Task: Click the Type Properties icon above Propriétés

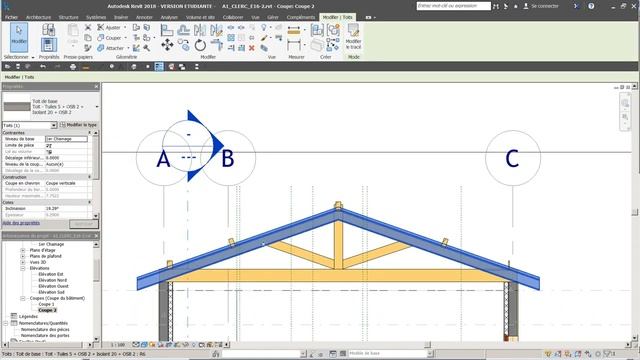Action: point(49,29)
